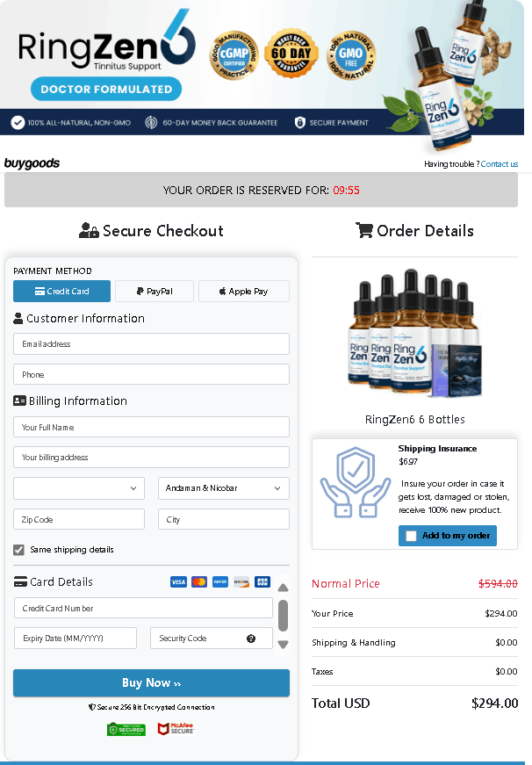Open the Andaman & Nicobar state dropdown
This screenshot has width=532, height=765.
(x=224, y=488)
